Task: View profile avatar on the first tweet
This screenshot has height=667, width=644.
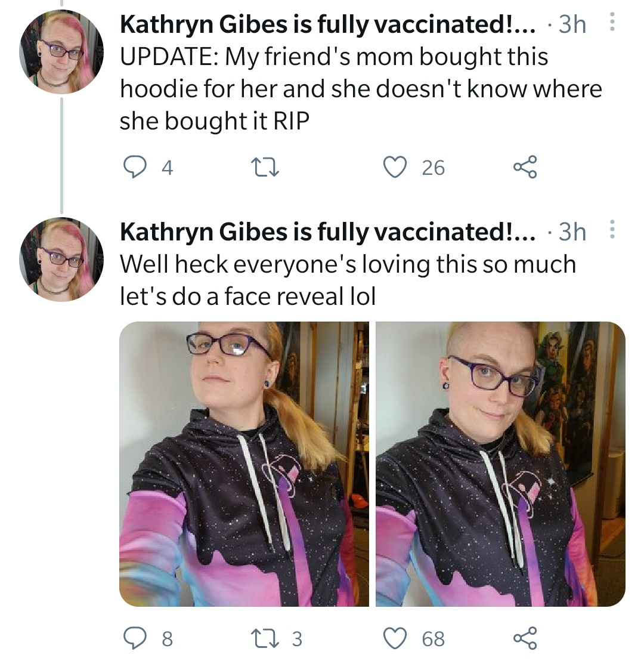Action: [61, 51]
